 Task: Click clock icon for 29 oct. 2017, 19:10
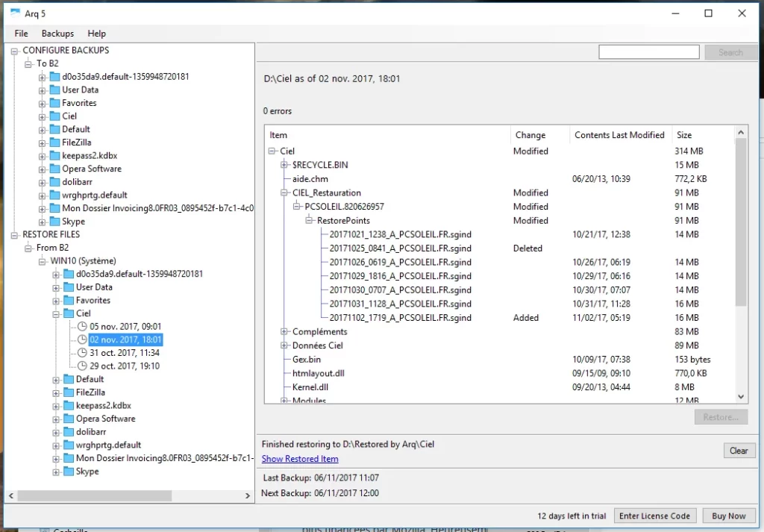[82, 366]
